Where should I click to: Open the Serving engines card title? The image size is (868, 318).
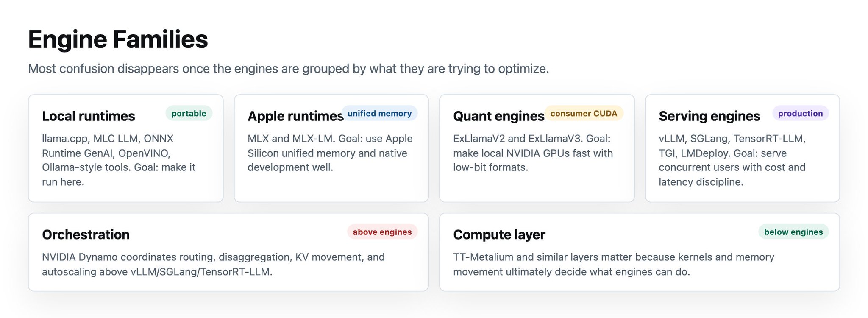click(x=709, y=116)
